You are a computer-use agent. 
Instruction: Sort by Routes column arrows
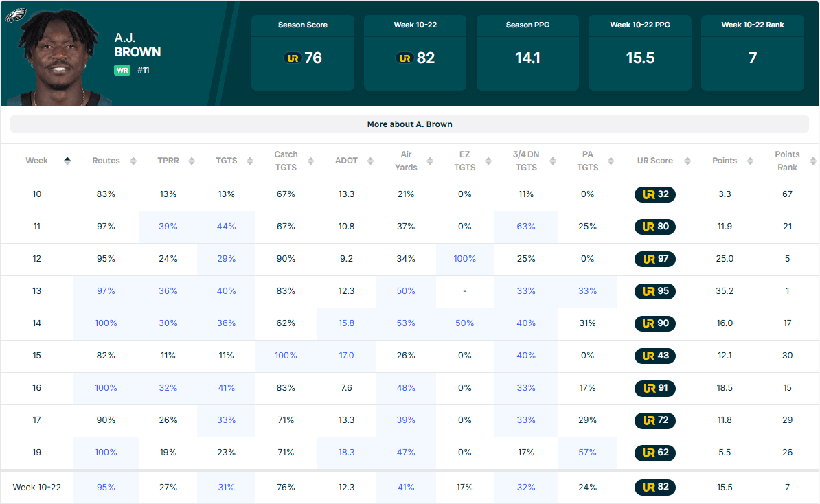pos(133,161)
